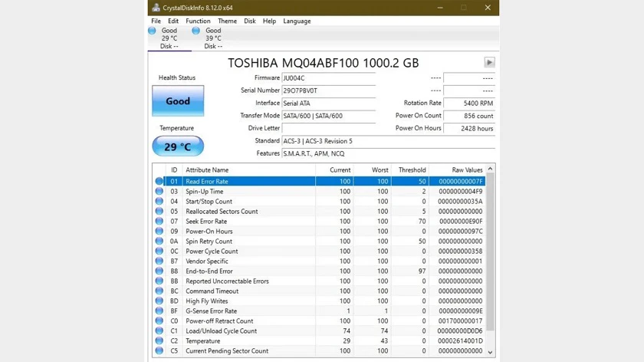The height and width of the screenshot is (362, 644).
Task: Select the Read Error Rate row text
Action: (x=206, y=181)
